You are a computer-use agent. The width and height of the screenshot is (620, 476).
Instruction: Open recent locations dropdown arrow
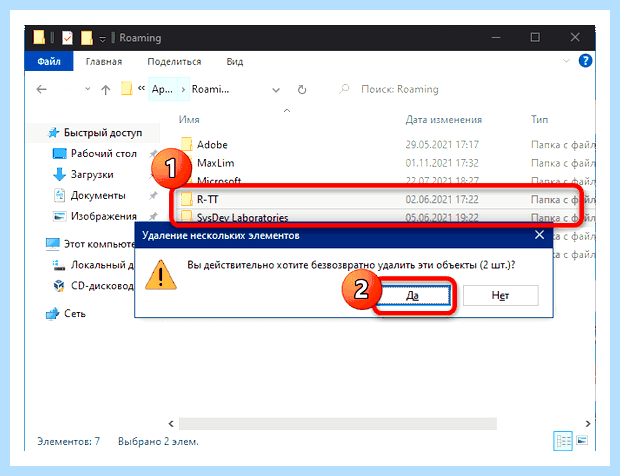(88, 89)
